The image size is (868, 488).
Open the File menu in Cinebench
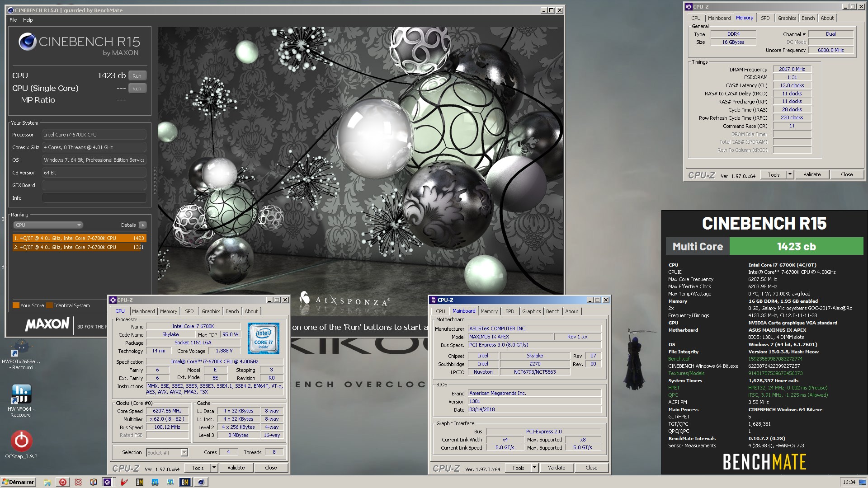point(13,20)
